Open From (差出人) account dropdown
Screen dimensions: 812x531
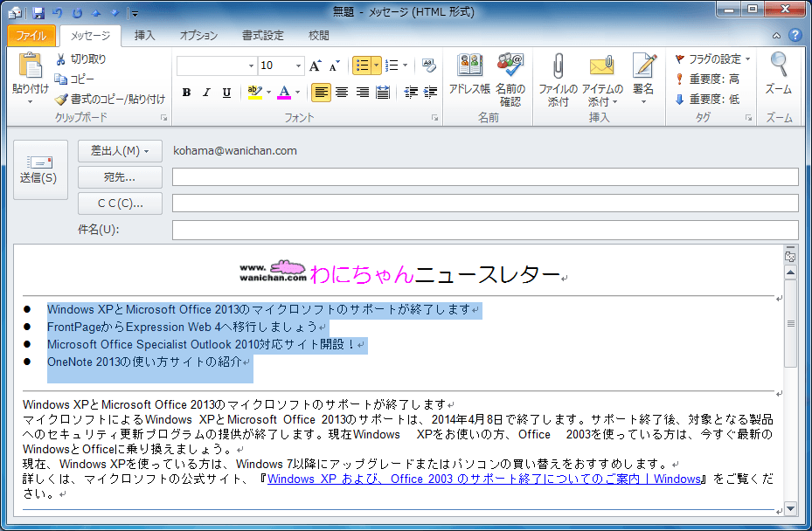coord(120,150)
